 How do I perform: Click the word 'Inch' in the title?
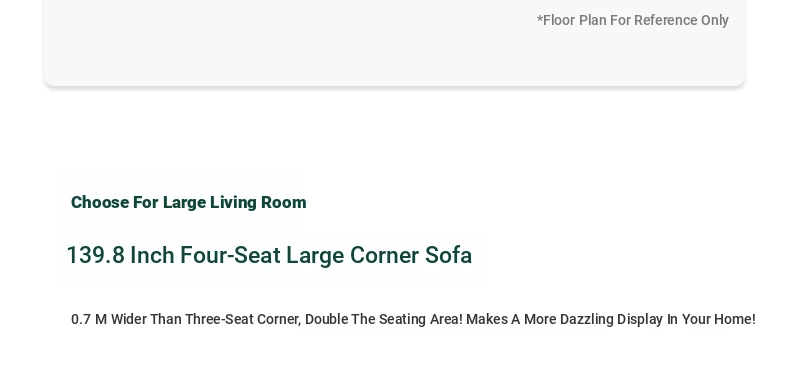[x=152, y=255]
